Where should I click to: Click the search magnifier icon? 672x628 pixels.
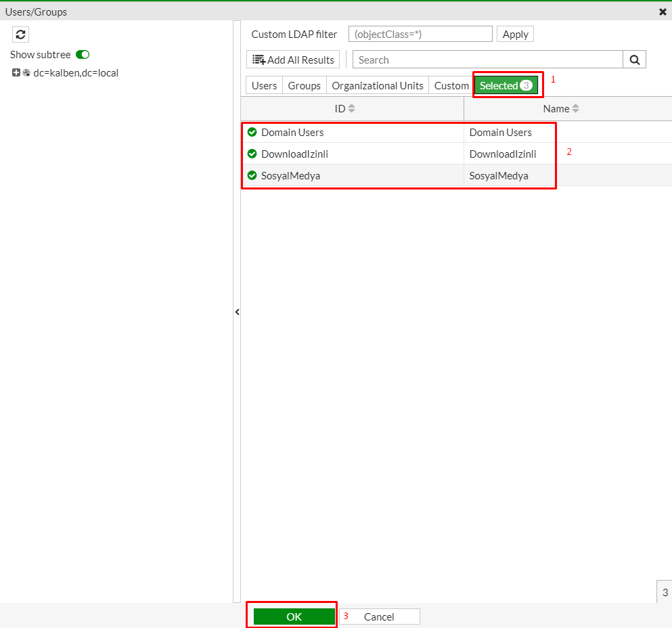634,60
